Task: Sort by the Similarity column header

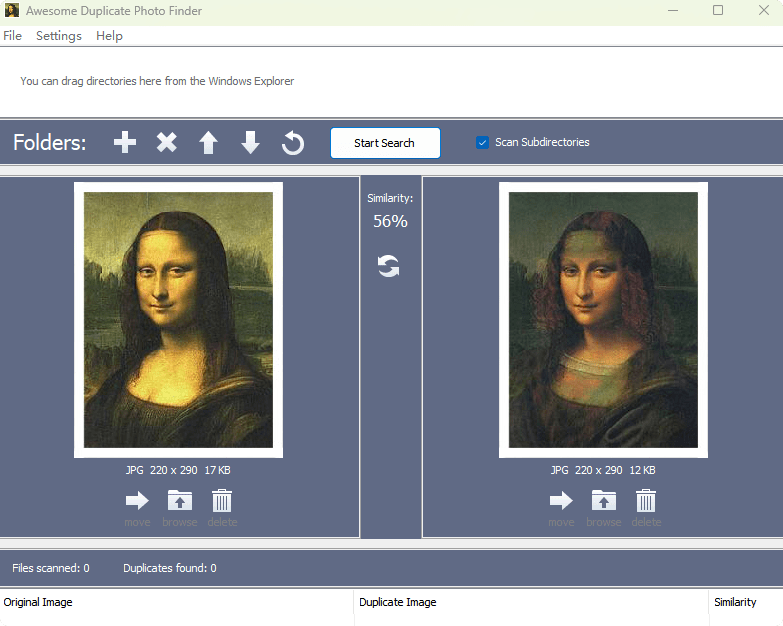Action: tap(746, 602)
